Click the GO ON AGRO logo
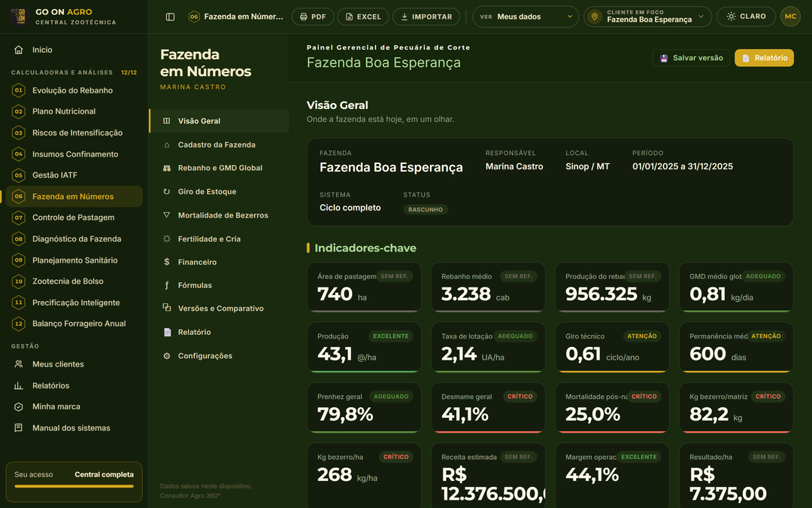 click(x=19, y=17)
